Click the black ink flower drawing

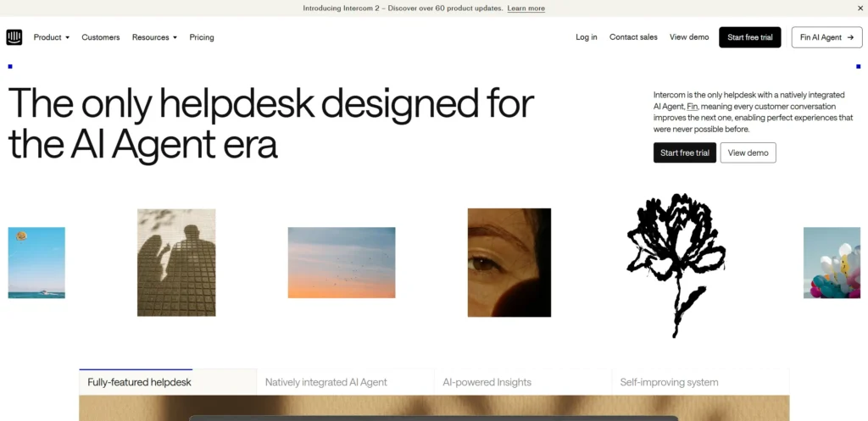pos(676,264)
